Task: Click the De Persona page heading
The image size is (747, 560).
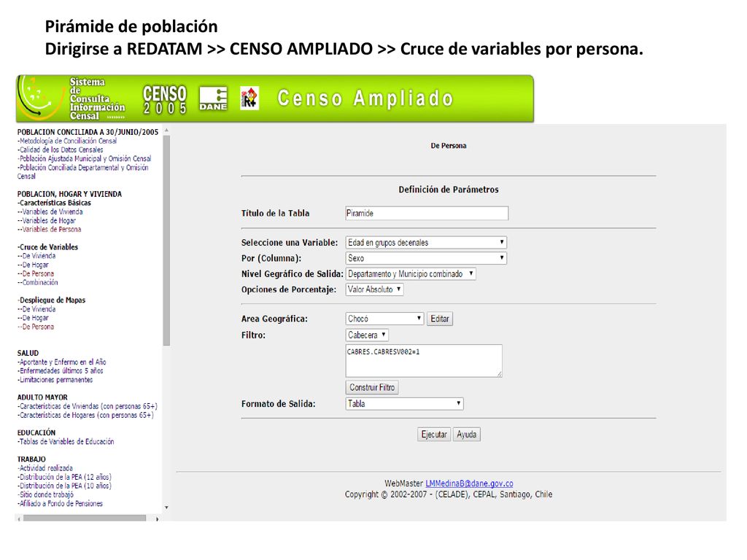Action: click(x=449, y=146)
